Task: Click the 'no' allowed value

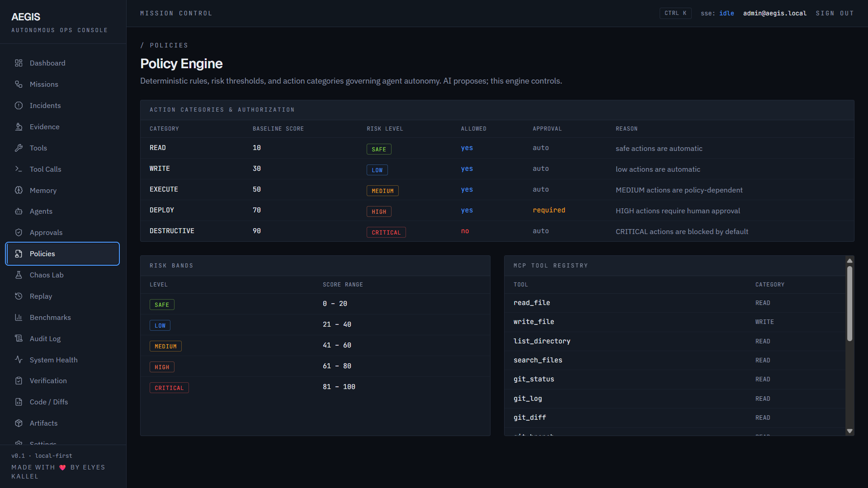Action: tap(465, 231)
